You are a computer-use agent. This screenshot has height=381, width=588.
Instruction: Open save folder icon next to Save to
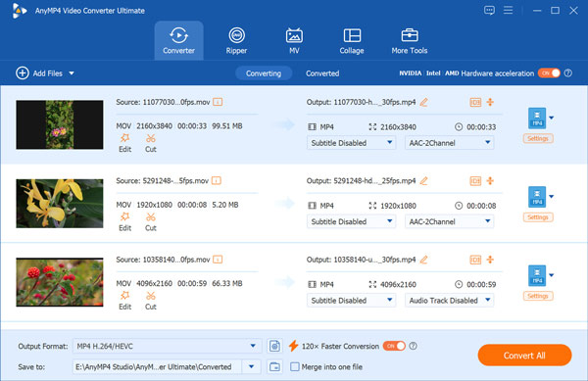274,366
